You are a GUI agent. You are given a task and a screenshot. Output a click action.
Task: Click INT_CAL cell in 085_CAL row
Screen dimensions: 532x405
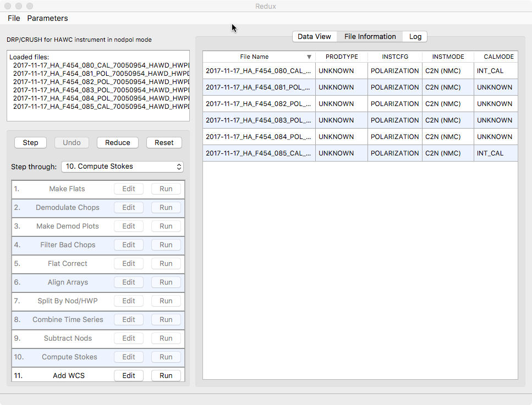pyautogui.click(x=496, y=153)
